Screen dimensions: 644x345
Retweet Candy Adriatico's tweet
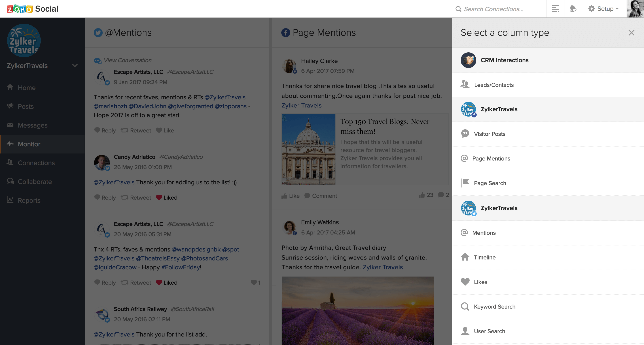136,197
